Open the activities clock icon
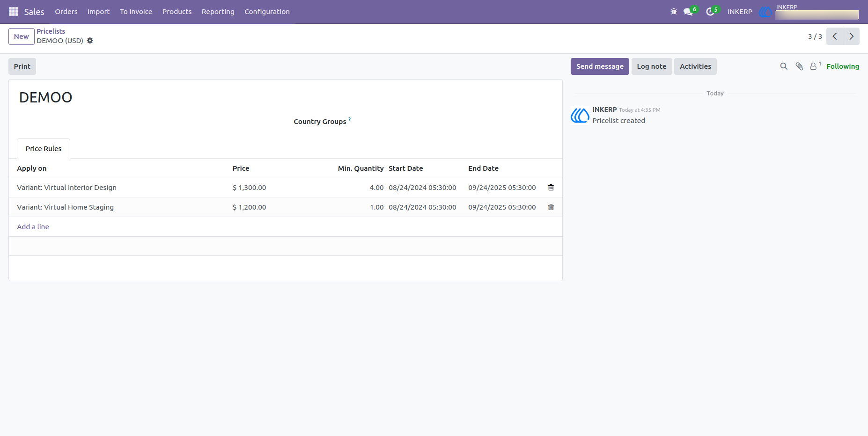The width and height of the screenshot is (868, 436). pyautogui.click(x=710, y=12)
